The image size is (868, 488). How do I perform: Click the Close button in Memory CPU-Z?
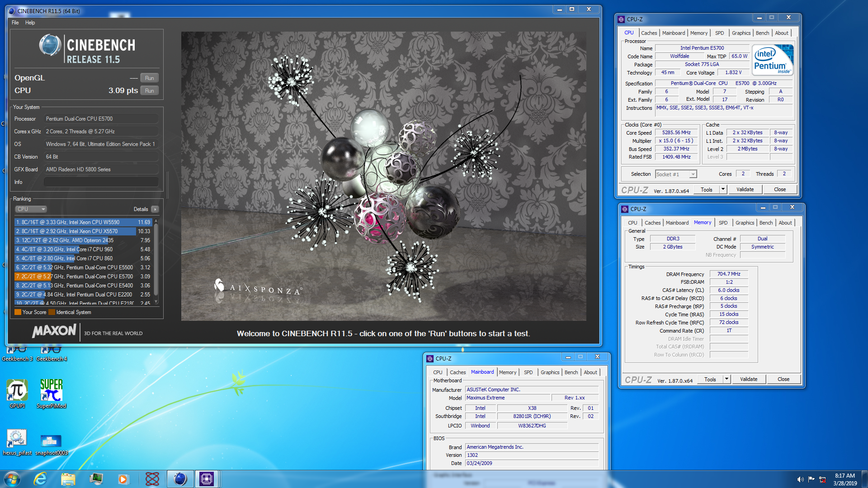coord(783,379)
